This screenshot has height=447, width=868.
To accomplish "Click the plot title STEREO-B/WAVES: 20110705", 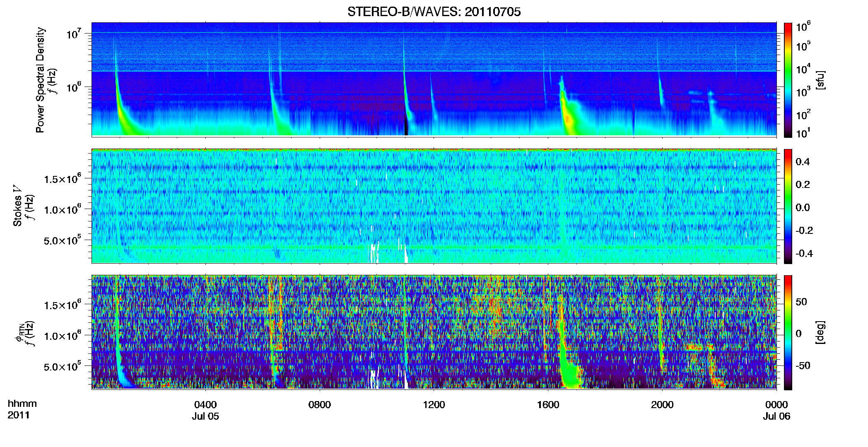I will (x=434, y=12).
